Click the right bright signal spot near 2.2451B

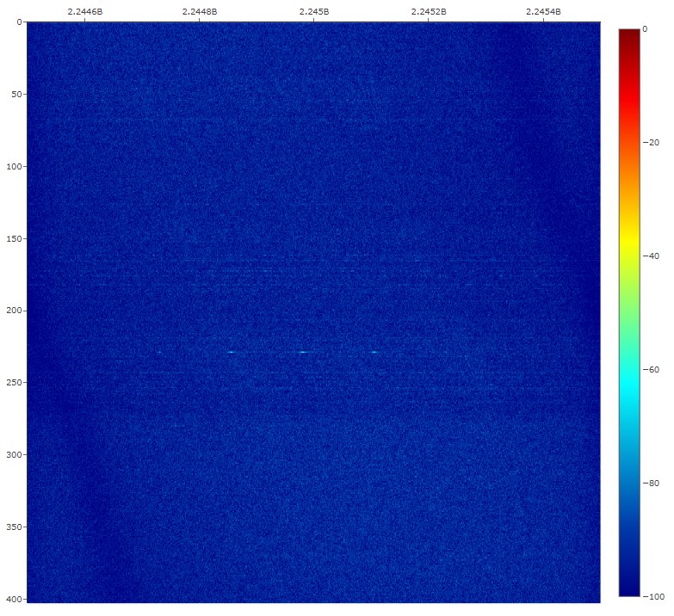coord(374,352)
